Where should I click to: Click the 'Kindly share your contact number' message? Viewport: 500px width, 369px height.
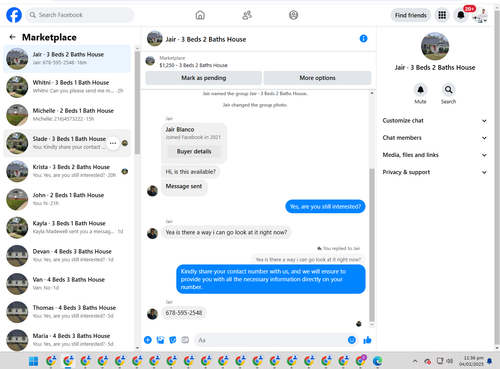click(271, 279)
